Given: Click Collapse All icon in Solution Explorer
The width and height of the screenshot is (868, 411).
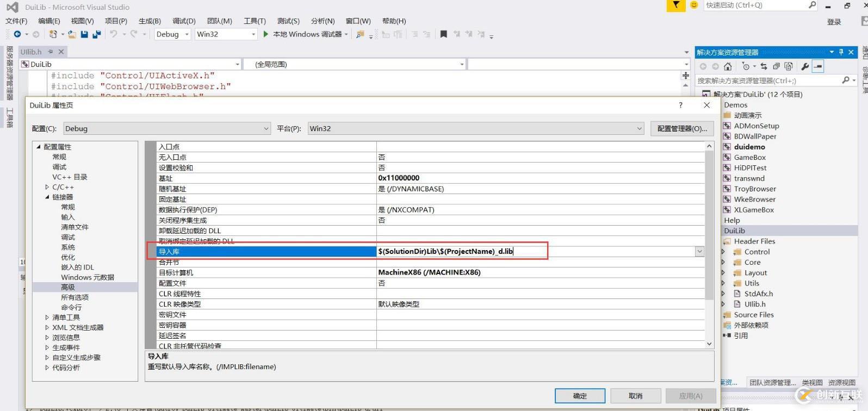Looking at the screenshot, I should coord(776,66).
